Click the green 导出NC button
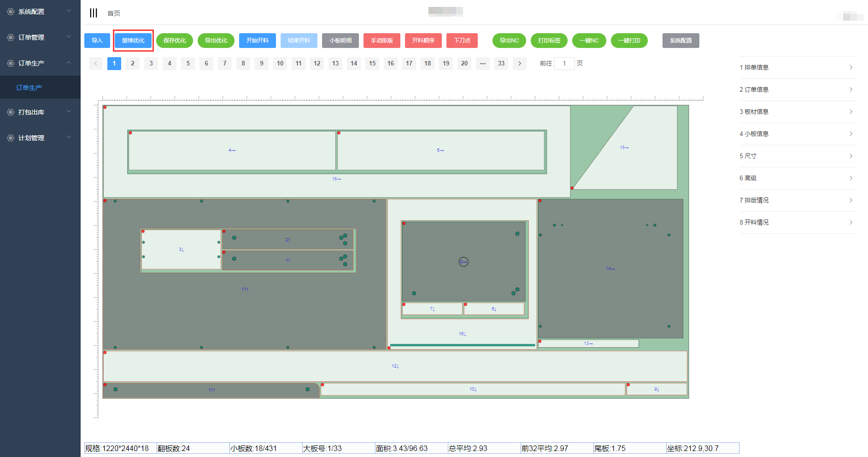Viewport: 868px width, 457px height. tap(509, 41)
